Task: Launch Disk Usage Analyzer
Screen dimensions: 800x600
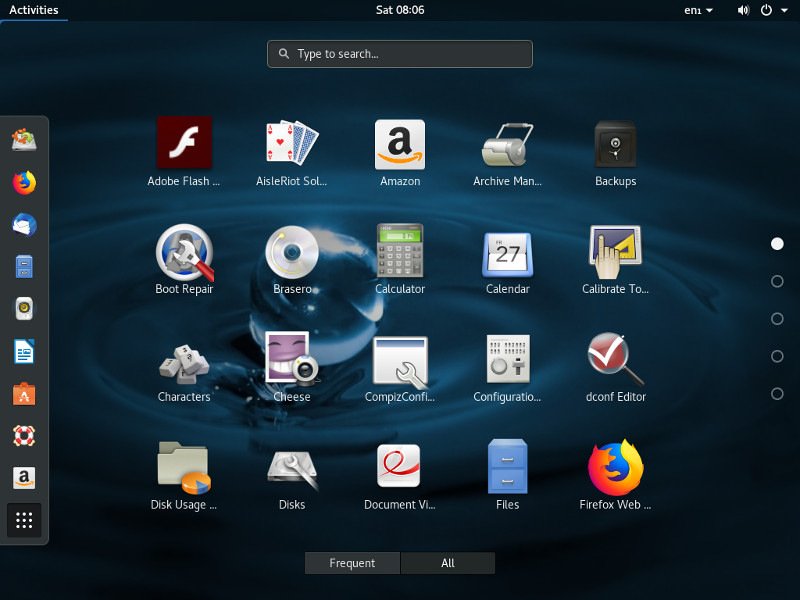Action: tap(184, 475)
